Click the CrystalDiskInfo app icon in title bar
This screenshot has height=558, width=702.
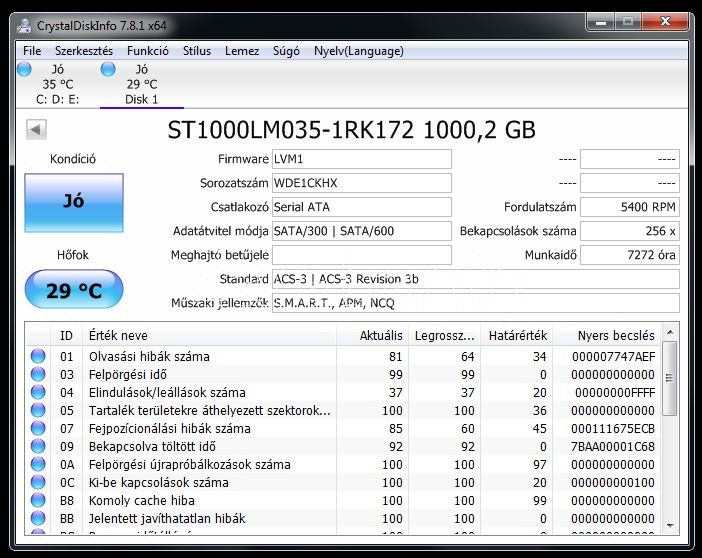pyautogui.click(x=25, y=26)
